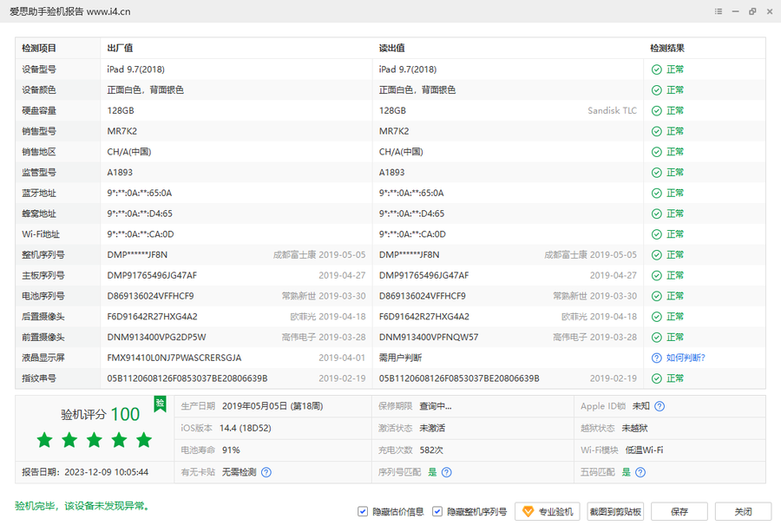Click the green checkmark in 设备型号 row

[657, 69]
